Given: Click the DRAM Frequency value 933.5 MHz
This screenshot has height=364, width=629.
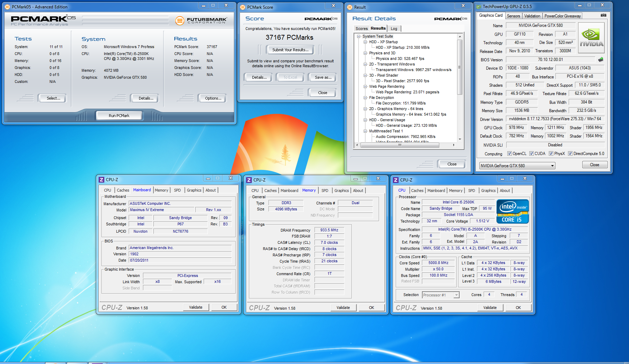Looking at the screenshot, I should [x=329, y=230].
